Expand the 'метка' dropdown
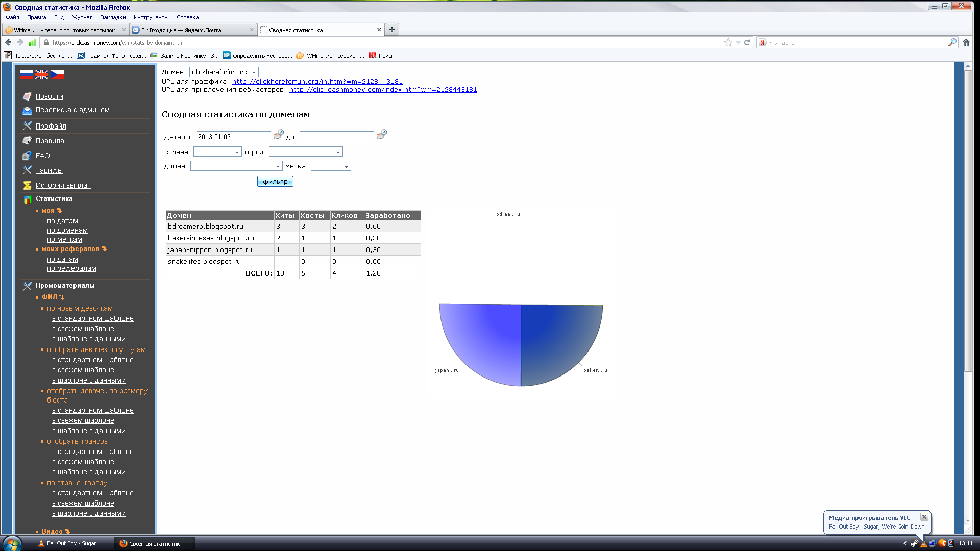 pos(331,166)
